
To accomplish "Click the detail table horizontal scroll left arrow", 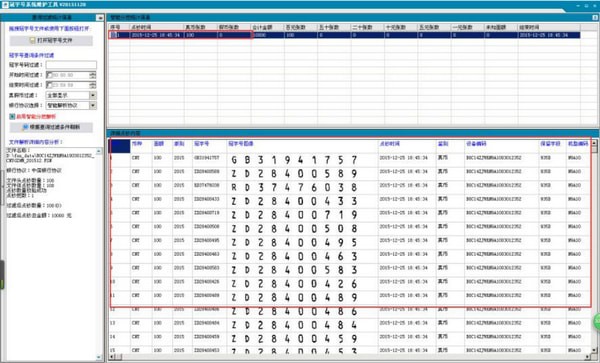I will (x=112, y=357).
